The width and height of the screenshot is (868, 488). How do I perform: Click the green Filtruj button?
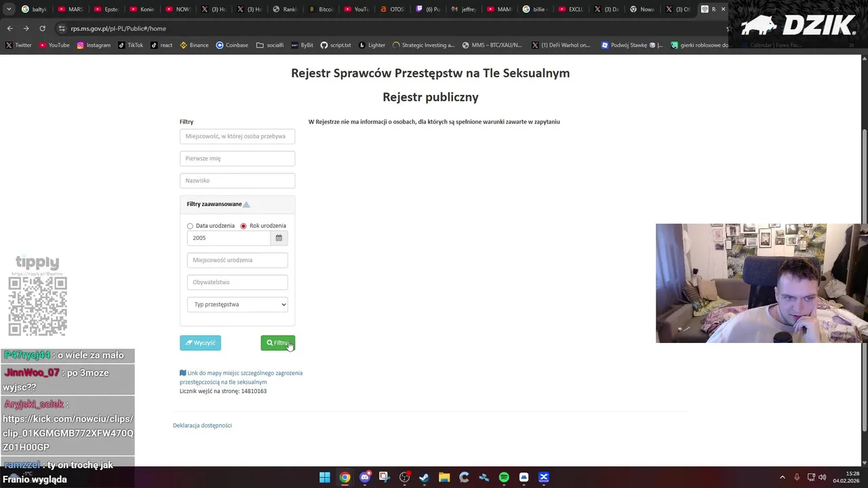click(278, 343)
